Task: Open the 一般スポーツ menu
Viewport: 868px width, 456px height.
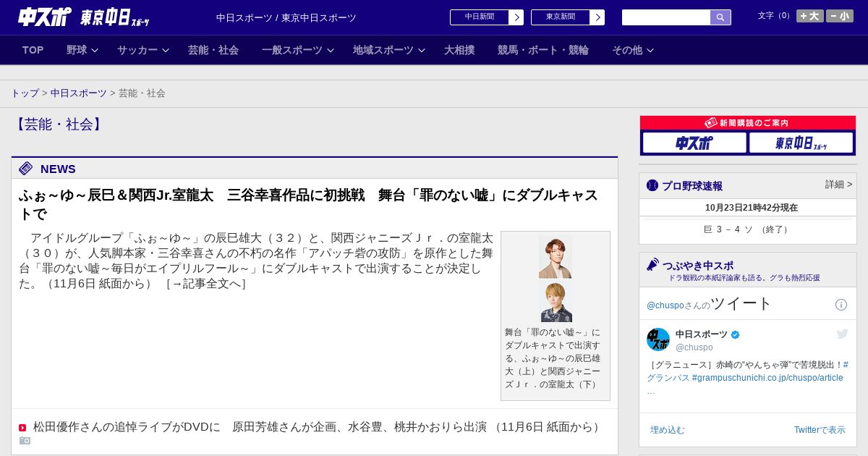Action: tap(292, 50)
